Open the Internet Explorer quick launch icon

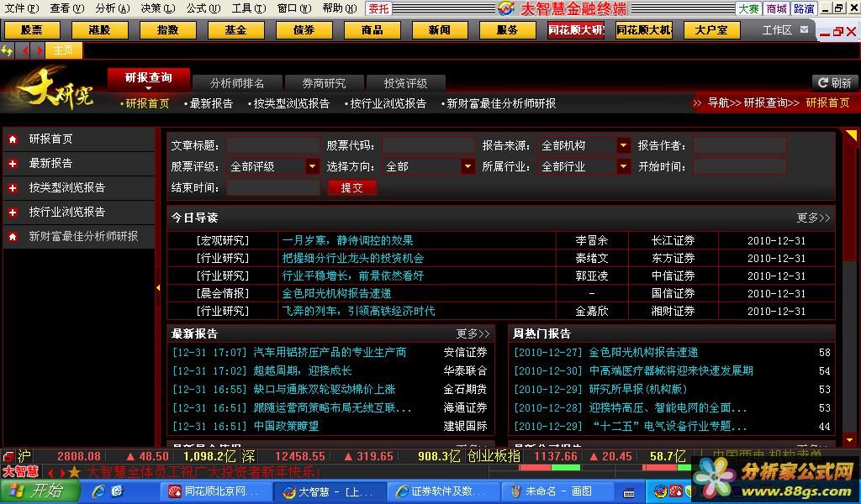(98, 491)
